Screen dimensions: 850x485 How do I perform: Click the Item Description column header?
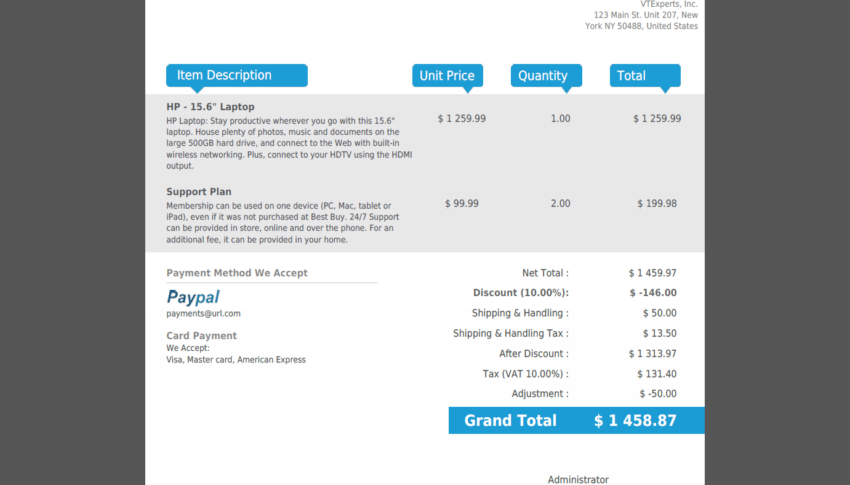[x=237, y=75]
